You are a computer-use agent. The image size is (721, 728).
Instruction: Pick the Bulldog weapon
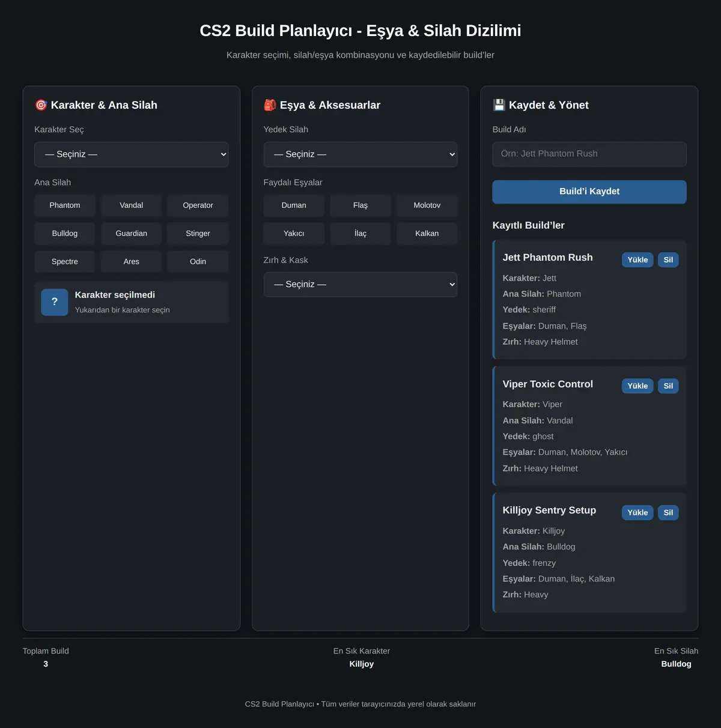click(65, 234)
